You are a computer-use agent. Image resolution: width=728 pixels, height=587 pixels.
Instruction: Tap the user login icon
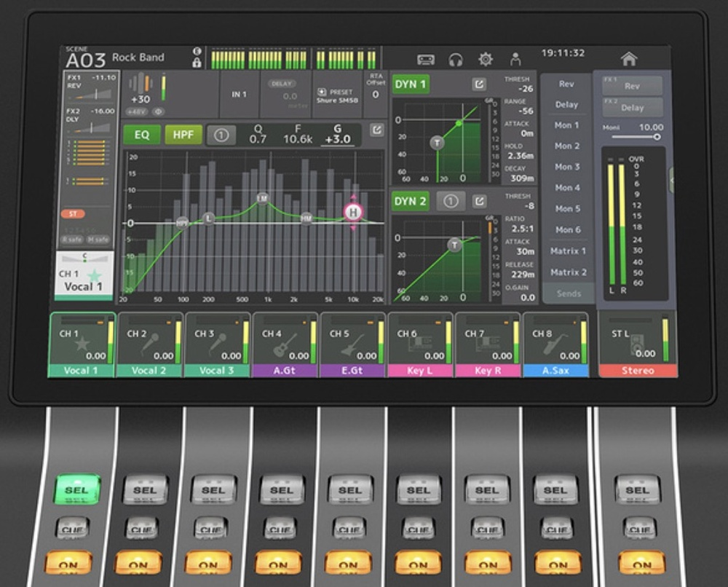tap(515, 60)
